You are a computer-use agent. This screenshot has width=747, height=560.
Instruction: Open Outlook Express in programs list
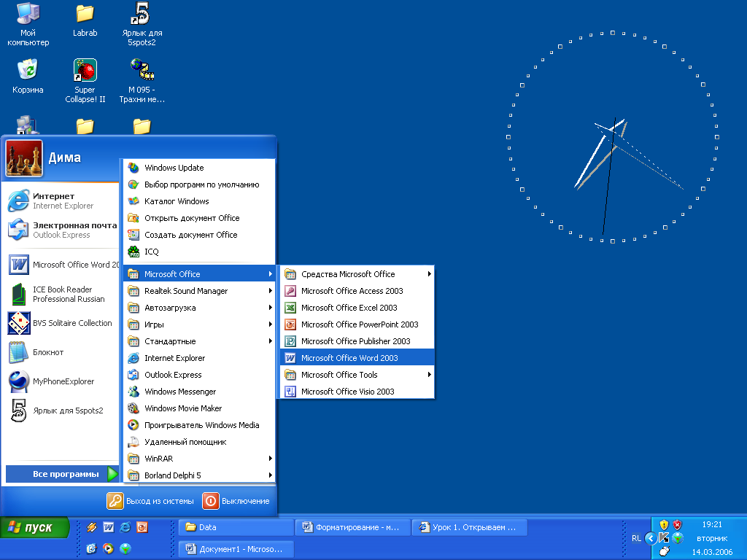coord(199,375)
